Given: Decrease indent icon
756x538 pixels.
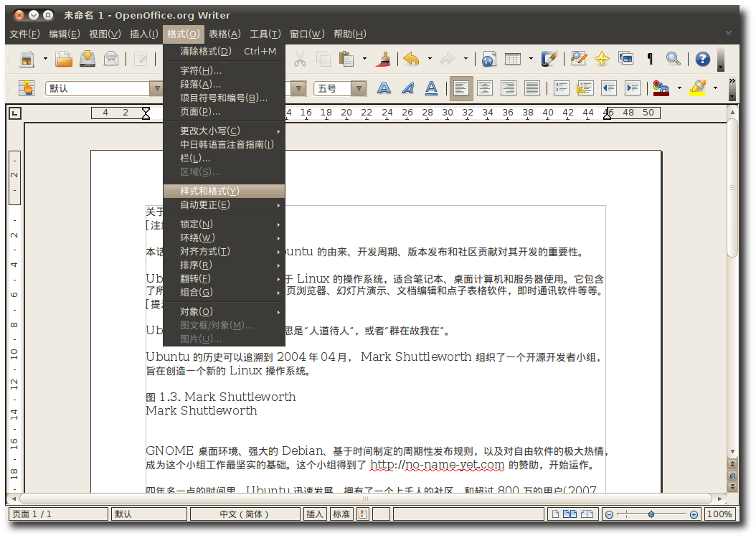Looking at the screenshot, I should [x=609, y=88].
